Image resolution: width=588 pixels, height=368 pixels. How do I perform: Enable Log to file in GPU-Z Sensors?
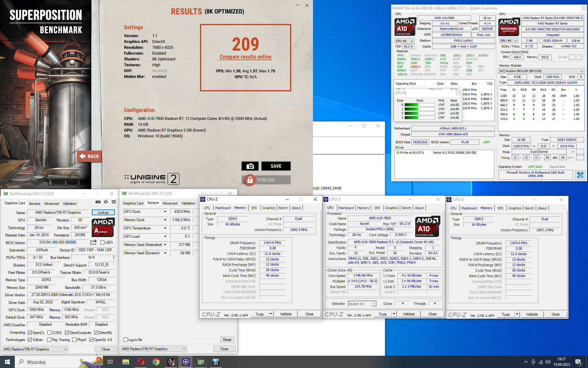(125, 339)
